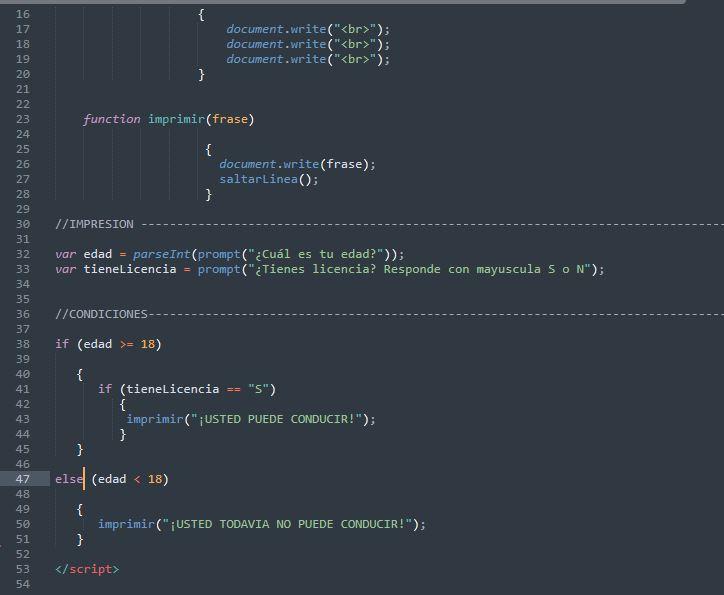This screenshot has width=724, height=595.
Task: Click line number 32 in the gutter
Action: coord(23,254)
